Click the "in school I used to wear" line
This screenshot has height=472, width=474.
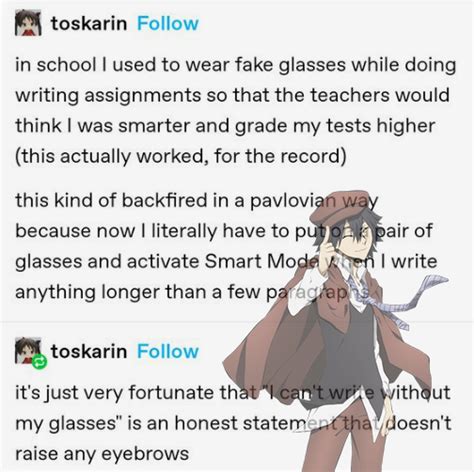(235, 65)
